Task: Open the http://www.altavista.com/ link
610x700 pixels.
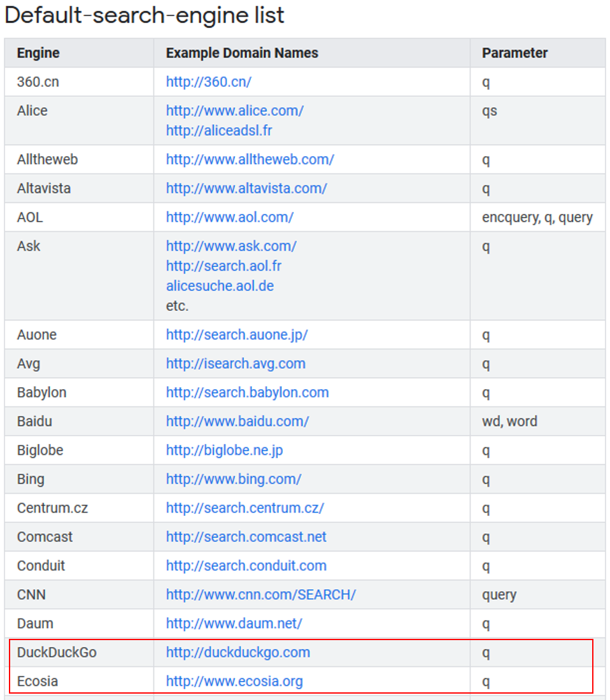Action: (246, 189)
